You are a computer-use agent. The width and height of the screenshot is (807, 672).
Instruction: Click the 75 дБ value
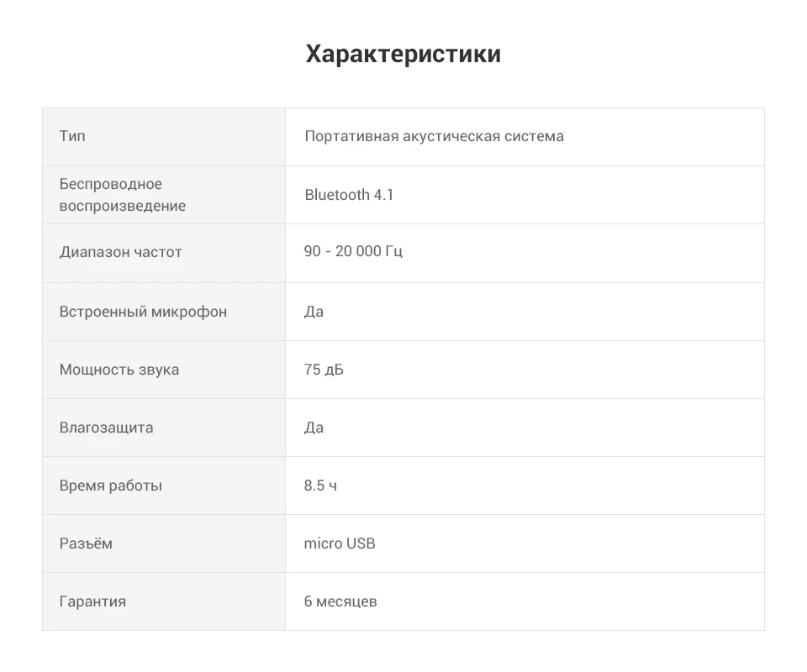point(324,370)
